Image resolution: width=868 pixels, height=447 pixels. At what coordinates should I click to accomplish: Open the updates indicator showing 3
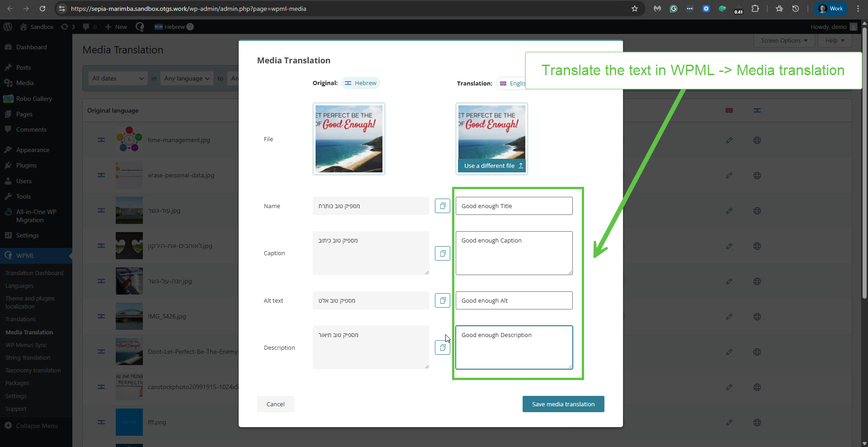tap(68, 27)
